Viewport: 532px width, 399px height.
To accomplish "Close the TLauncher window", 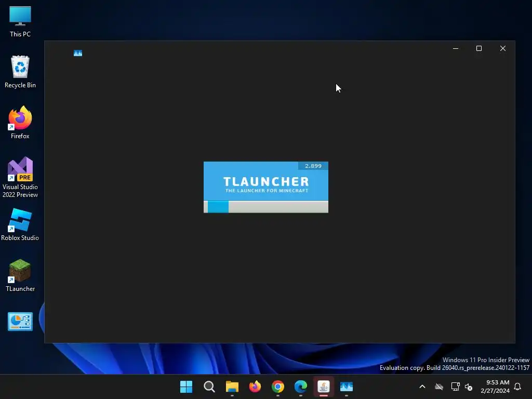I will (503, 48).
